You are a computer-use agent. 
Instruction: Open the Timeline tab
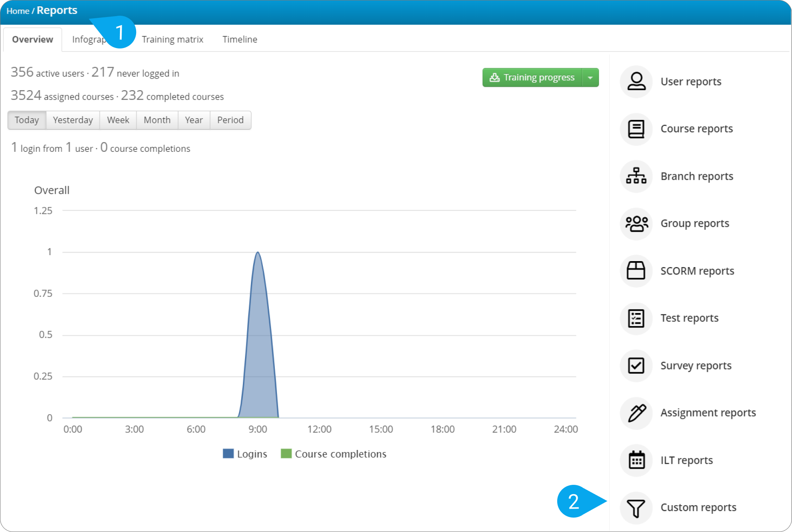240,40
